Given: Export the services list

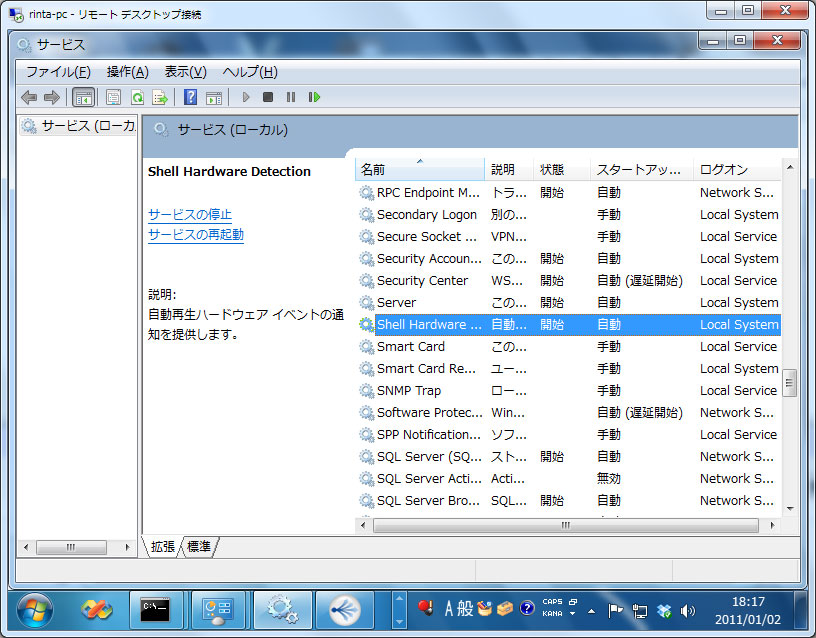Looking at the screenshot, I should tap(160, 97).
